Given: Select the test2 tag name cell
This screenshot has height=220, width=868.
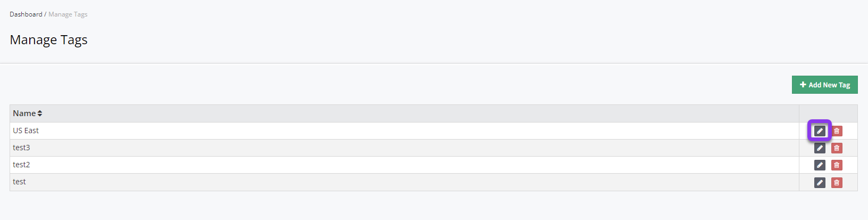Looking at the screenshot, I should (22, 165).
